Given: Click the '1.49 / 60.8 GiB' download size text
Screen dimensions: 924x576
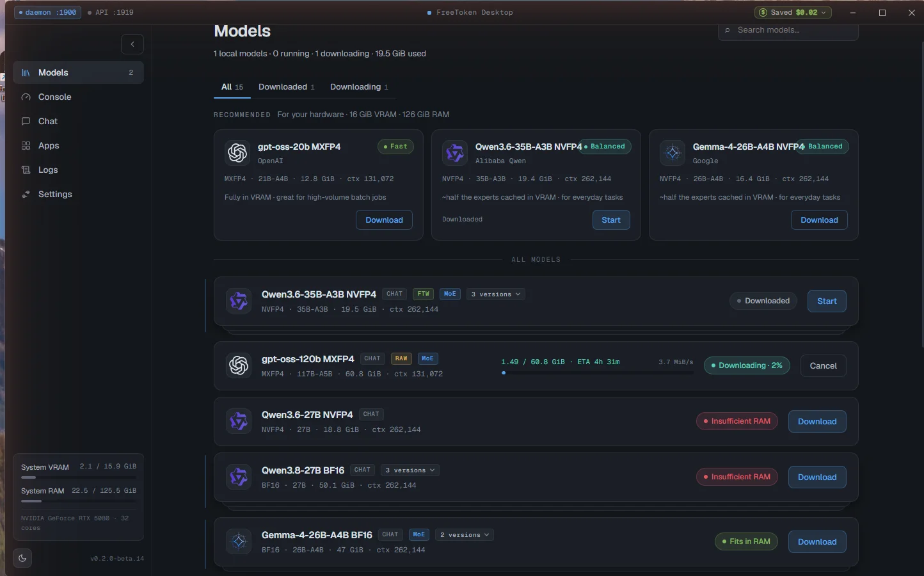Looking at the screenshot, I should tap(533, 362).
